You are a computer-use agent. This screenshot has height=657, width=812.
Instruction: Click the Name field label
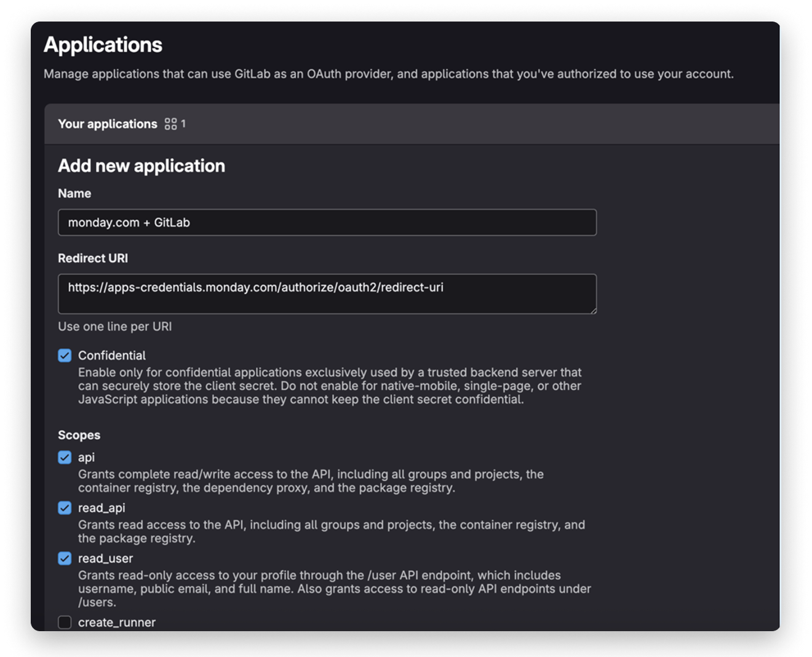pos(74,193)
